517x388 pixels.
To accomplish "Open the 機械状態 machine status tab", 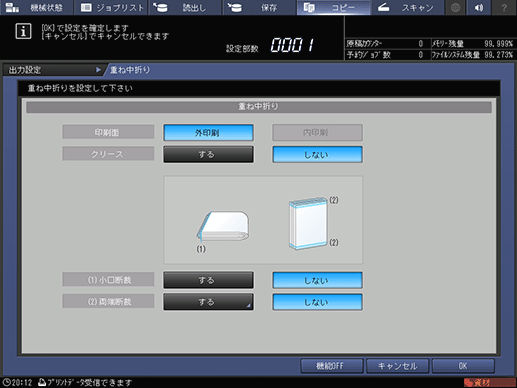I will pyautogui.click(x=37, y=7).
